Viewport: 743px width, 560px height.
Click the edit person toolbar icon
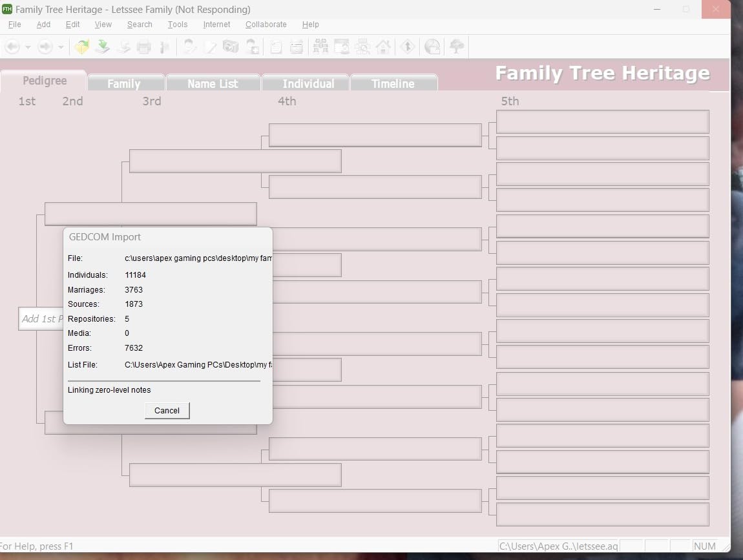pyautogui.click(x=189, y=47)
